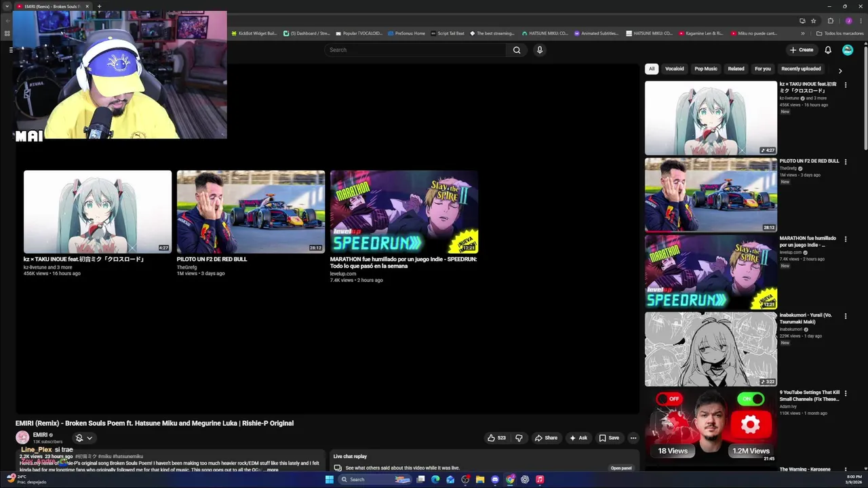The width and height of the screenshot is (868, 488).
Task: Dislike the EMIRI remix video
Action: coord(519,438)
